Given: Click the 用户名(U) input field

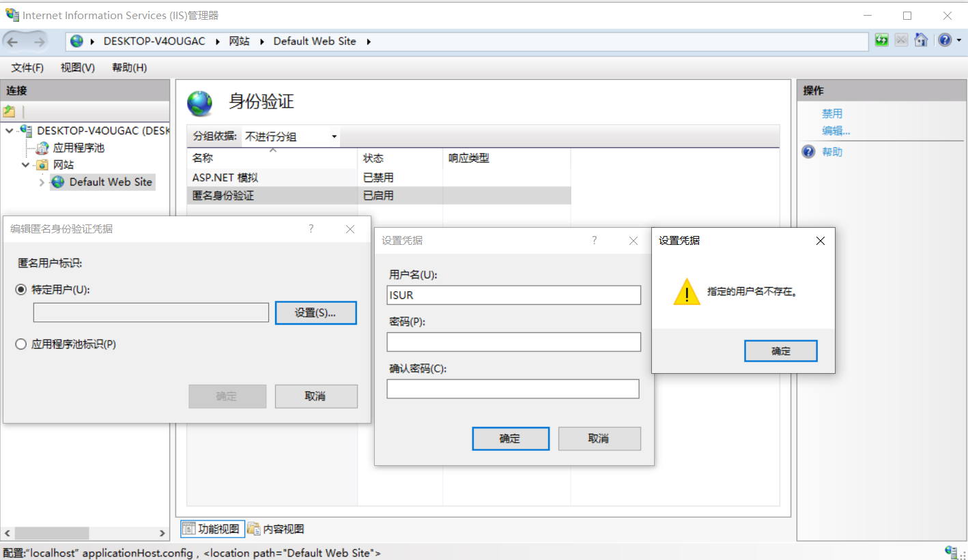Looking at the screenshot, I should [x=514, y=295].
